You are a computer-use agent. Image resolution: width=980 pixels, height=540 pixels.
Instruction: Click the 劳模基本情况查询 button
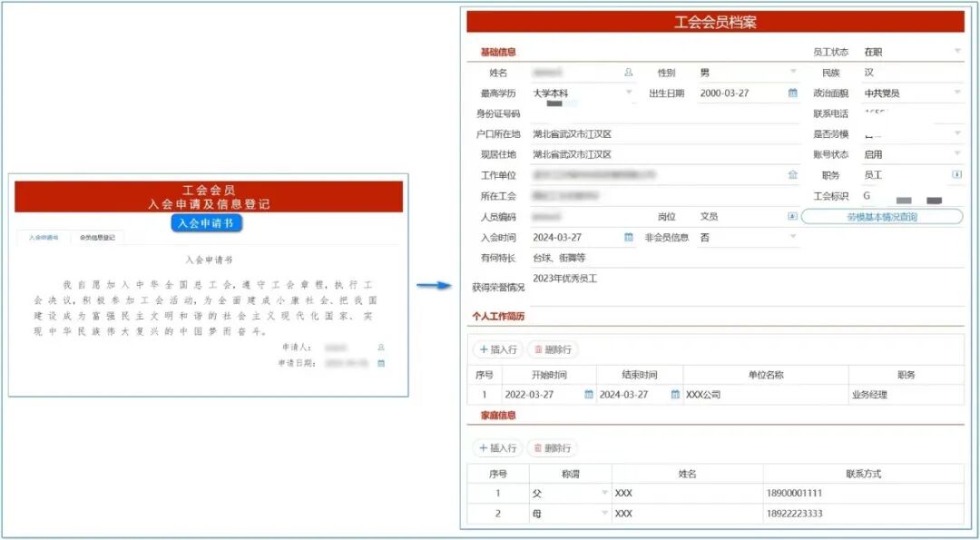(882, 215)
